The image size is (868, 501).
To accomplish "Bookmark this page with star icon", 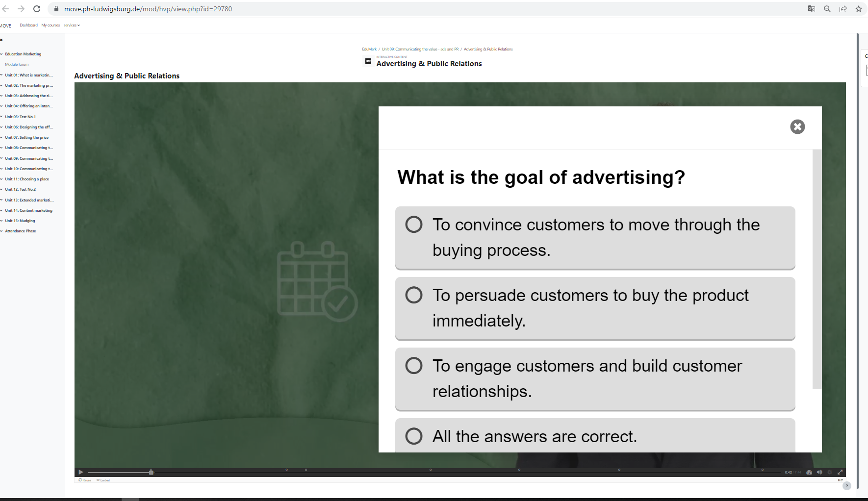I will point(859,9).
